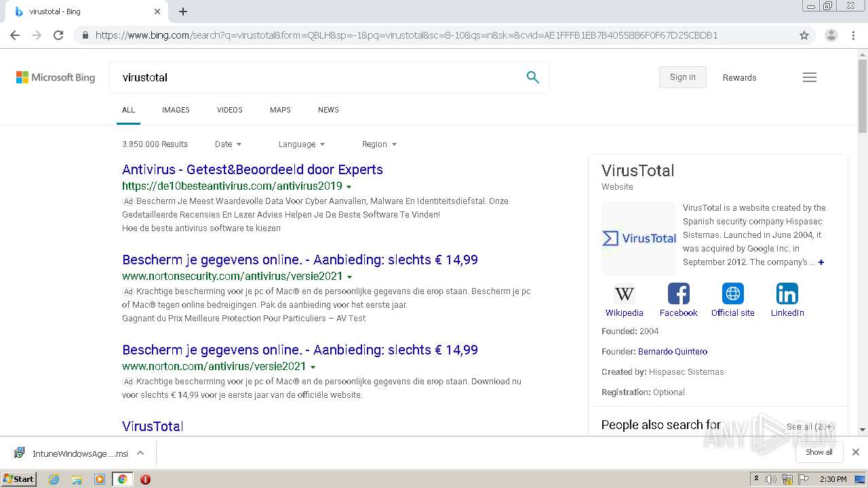Show hidden tray icons arrow

tap(756, 479)
